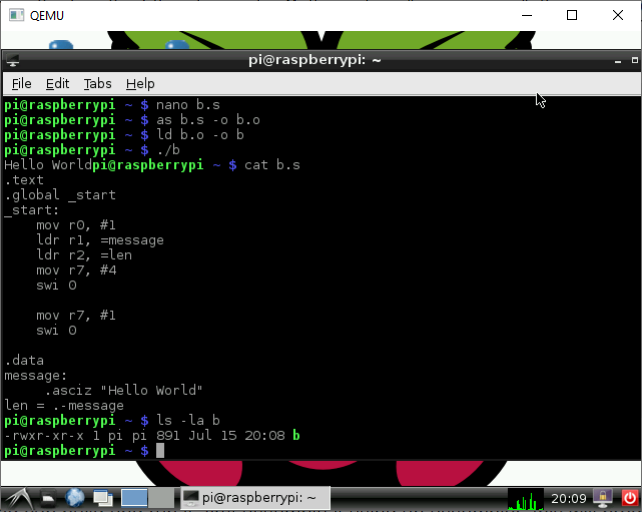Switch to the second desktop in pager

point(161,497)
